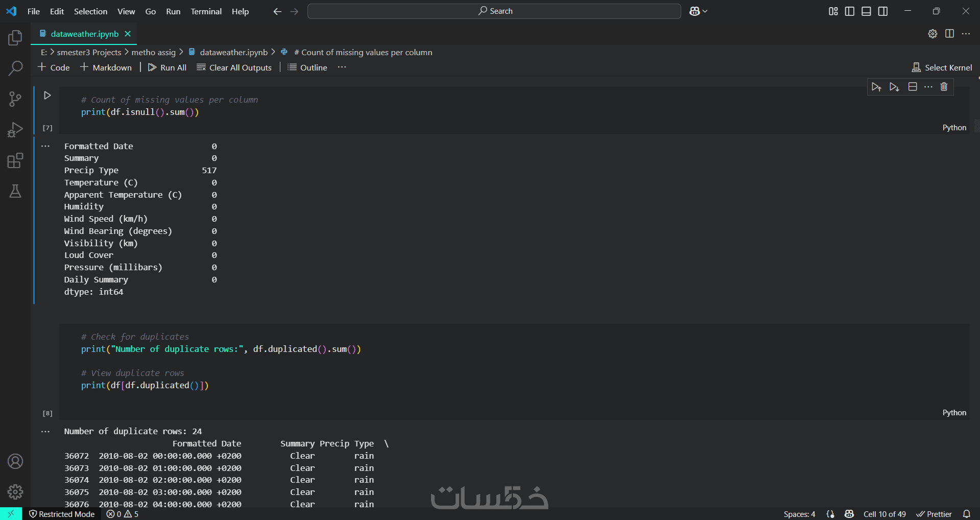This screenshot has height=520, width=980.
Task: Open the Extensions view
Action: 15,161
